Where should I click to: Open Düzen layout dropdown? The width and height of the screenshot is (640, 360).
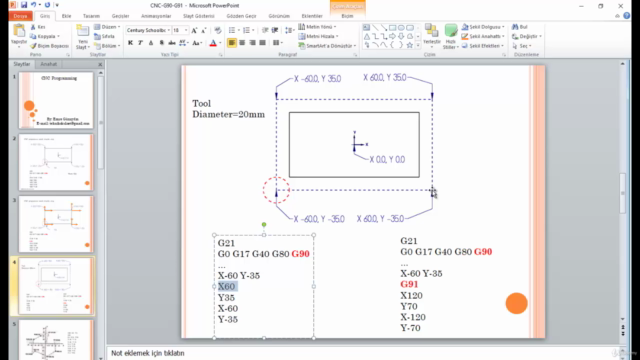point(107,27)
